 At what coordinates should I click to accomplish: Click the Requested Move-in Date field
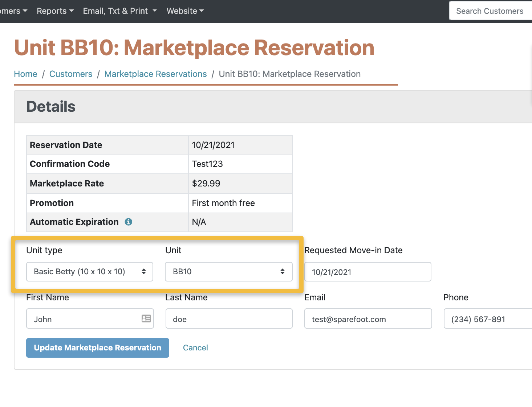tap(368, 272)
